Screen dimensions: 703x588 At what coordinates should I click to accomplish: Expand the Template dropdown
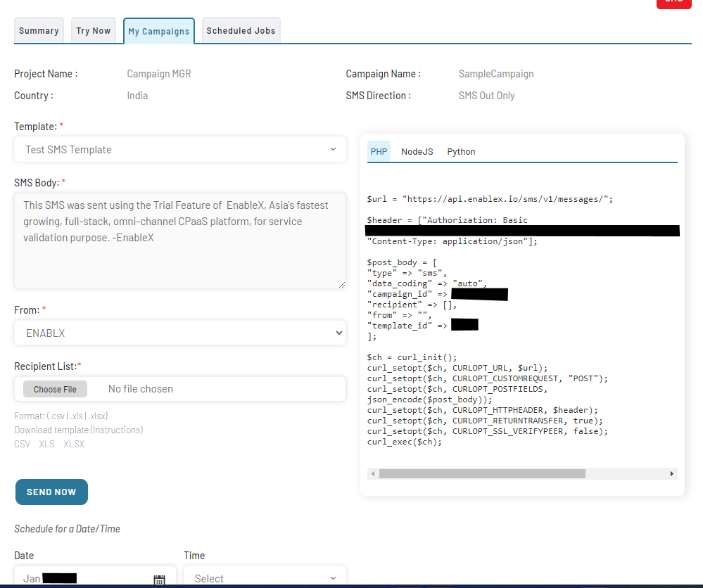[180, 149]
